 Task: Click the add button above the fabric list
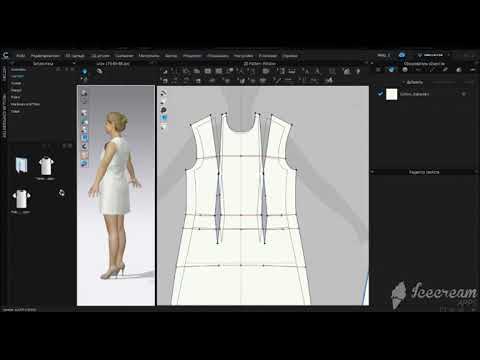(x=414, y=82)
